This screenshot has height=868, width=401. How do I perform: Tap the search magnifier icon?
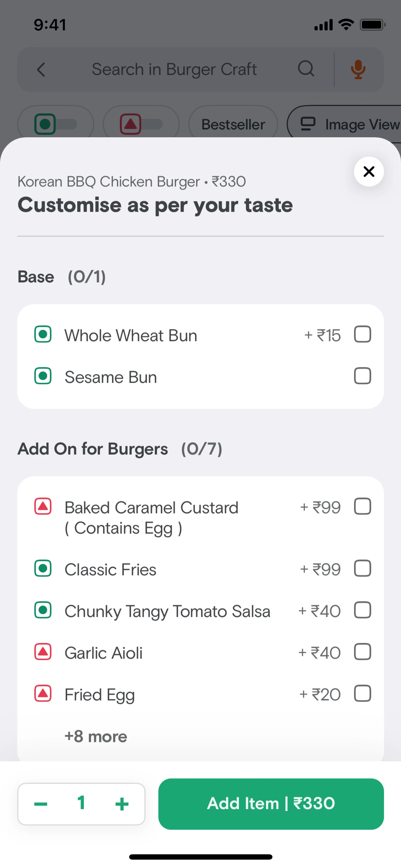[306, 69]
